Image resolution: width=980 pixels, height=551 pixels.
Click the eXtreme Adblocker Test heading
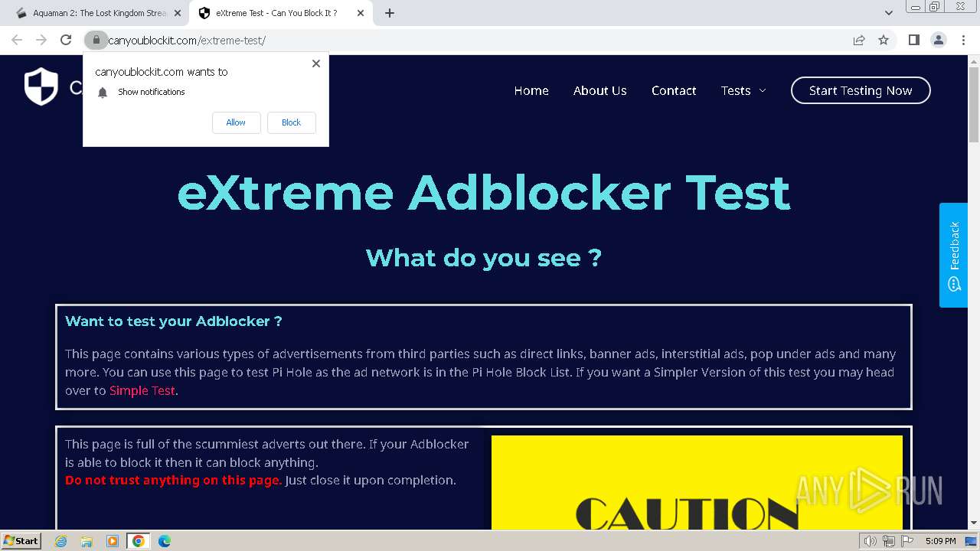click(x=484, y=193)
